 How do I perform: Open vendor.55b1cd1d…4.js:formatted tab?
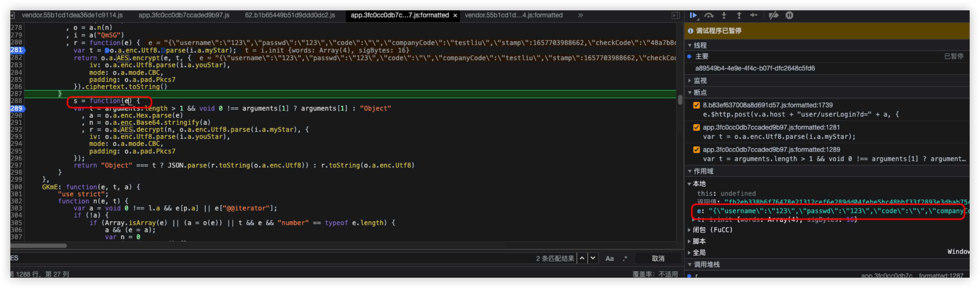pyautogui.click(x=514, y=15)
